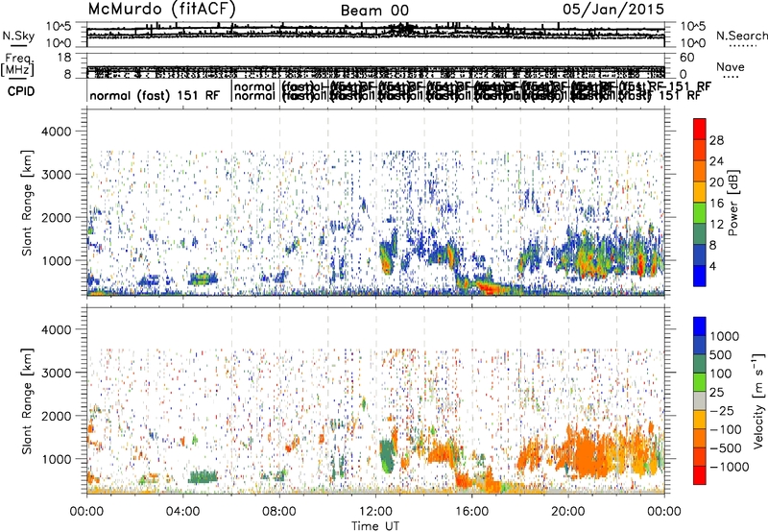Click the date "05/Jan/2015"
The height and width of the screenshot is (532, 768).
tap(613, 10)
